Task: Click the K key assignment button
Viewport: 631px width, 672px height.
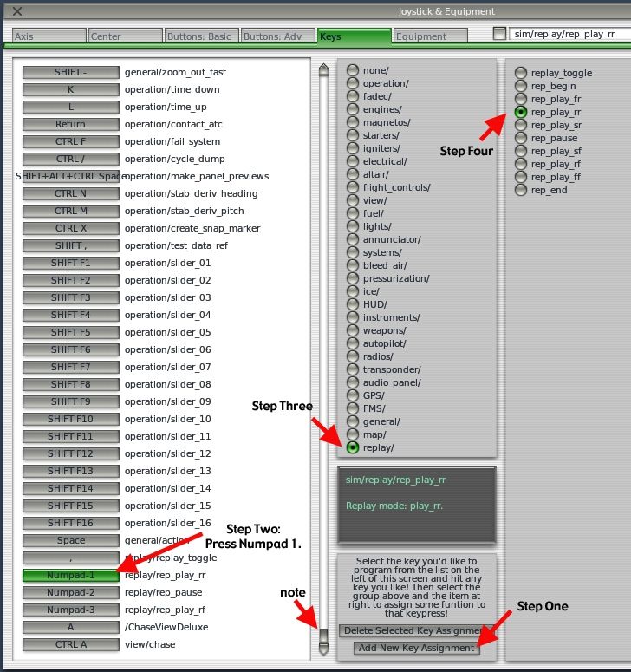Action: click(71, 89)
